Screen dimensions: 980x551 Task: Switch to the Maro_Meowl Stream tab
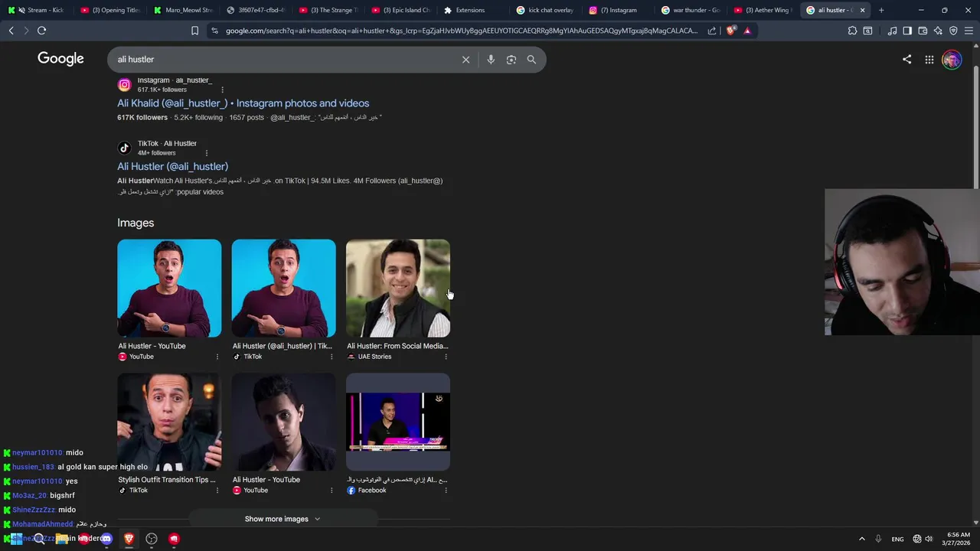182,10
